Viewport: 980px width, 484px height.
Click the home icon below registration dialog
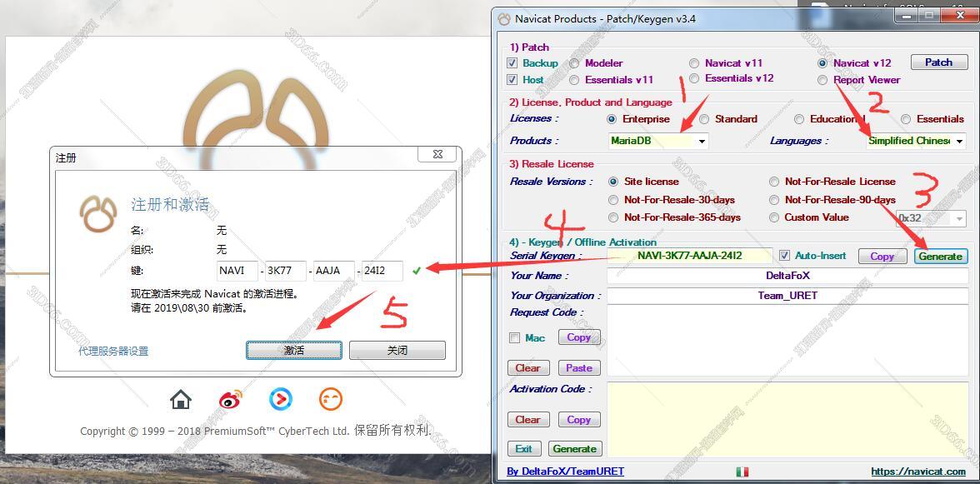181,399
